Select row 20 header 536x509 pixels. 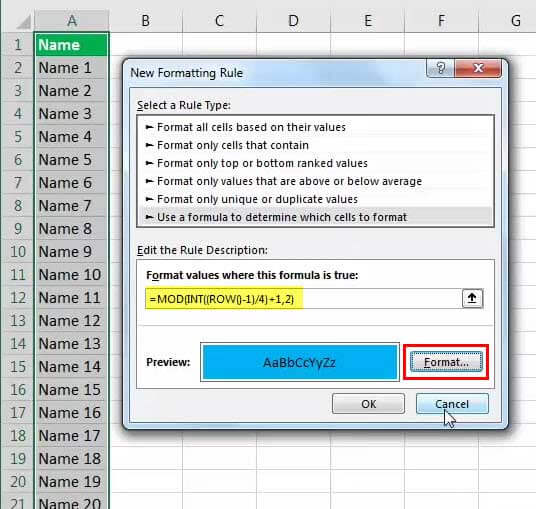[x=18, y=481]
